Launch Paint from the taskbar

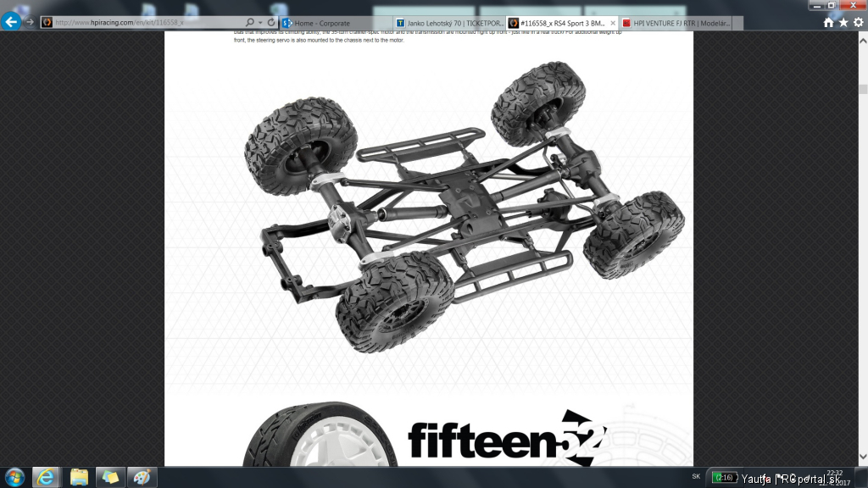pos(142,478)
